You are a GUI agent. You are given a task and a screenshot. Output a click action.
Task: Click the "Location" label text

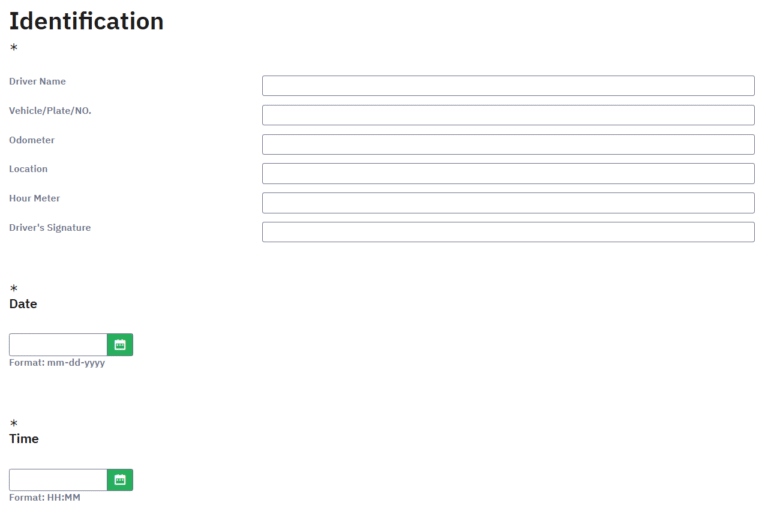[x=28, y=169]
